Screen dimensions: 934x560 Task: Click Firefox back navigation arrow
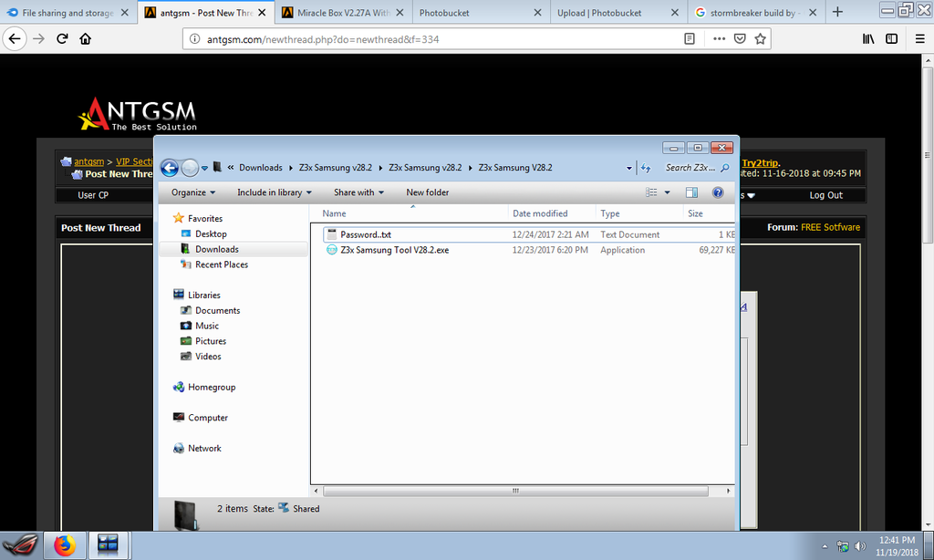(x=15, y=38)
